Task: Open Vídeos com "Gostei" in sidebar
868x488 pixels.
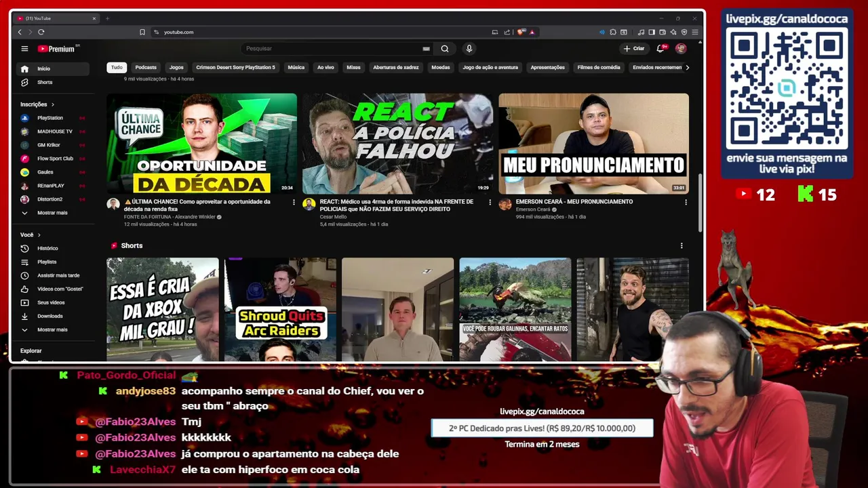Action: 53,289
